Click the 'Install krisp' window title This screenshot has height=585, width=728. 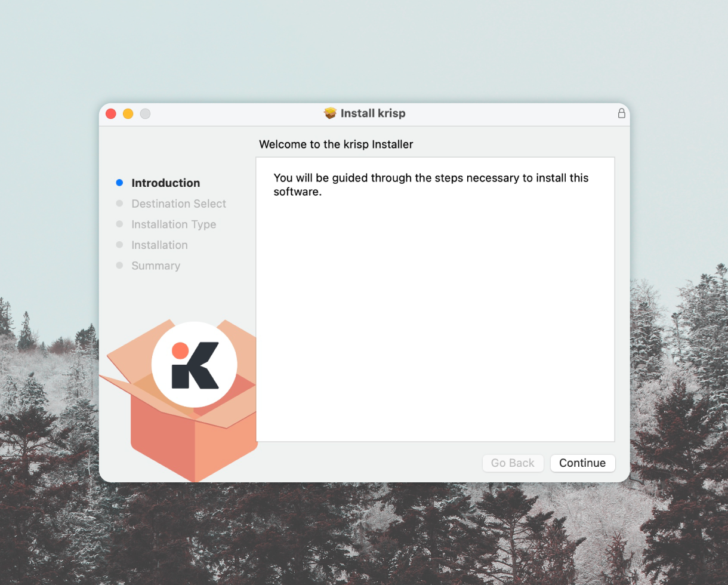373,113
